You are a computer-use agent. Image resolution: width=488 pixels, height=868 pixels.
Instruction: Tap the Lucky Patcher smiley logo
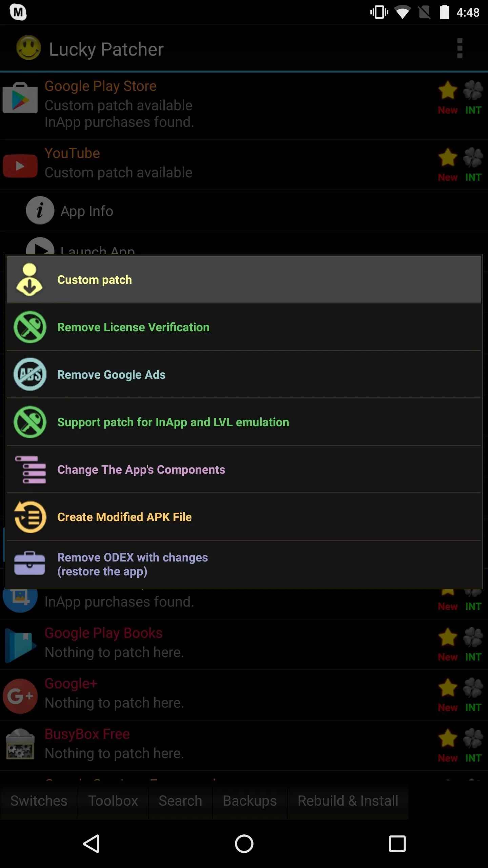[x=28, y=48]
